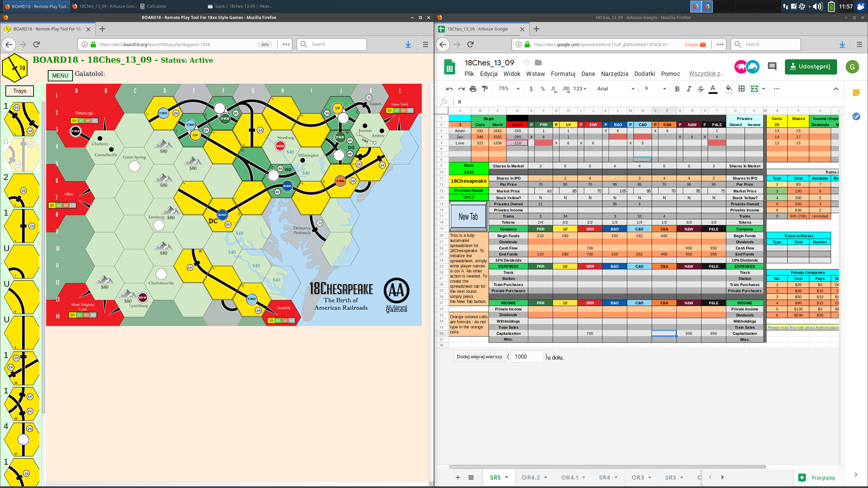Open the fill color picker
Screen dimensions: 868x488
pyautogui.click(x=729, y=89)
